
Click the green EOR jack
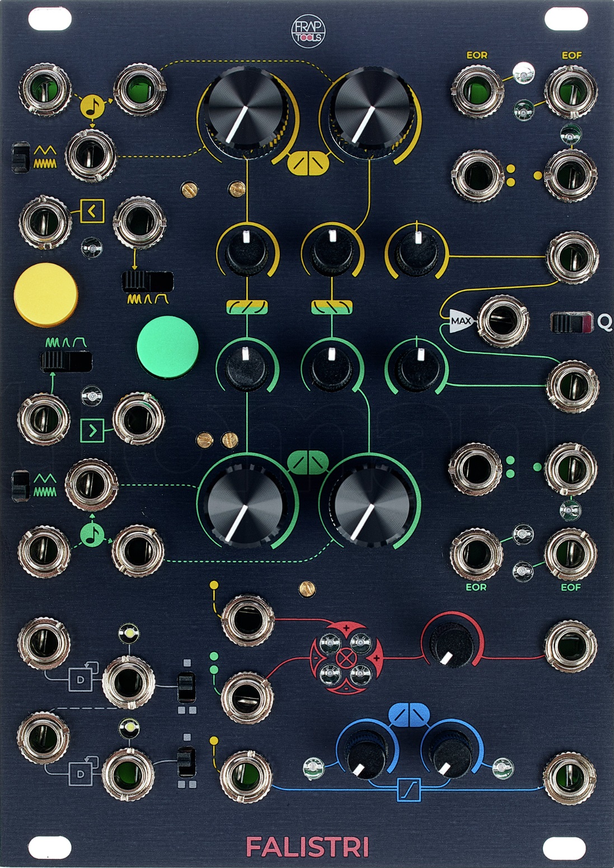(477, 554)
